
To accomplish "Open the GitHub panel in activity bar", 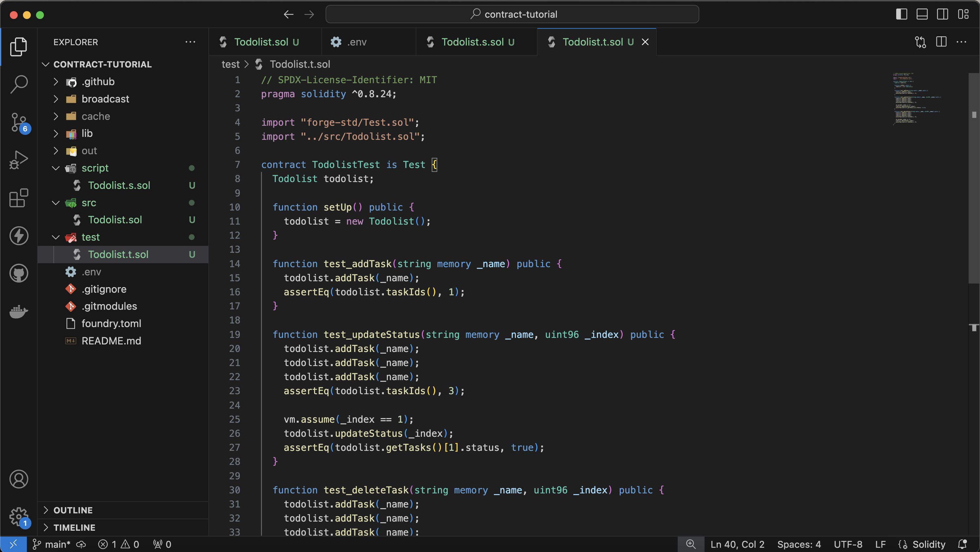I will click(x=19, y=273).
